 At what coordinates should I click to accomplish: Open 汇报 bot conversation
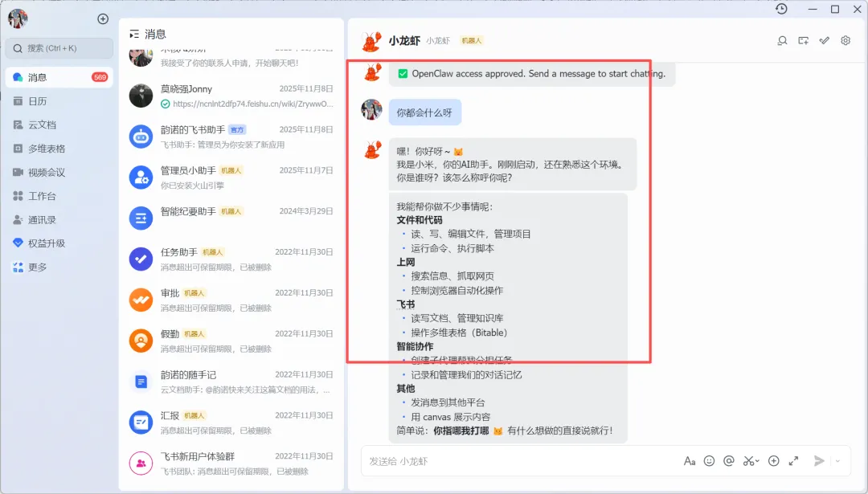click(231, 423)
